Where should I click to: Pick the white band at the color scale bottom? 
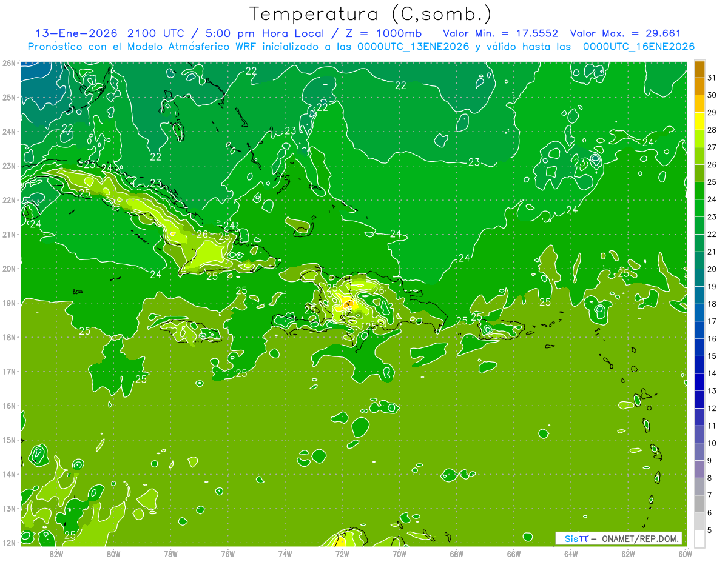pyautogui.click(x=699, y=538)
